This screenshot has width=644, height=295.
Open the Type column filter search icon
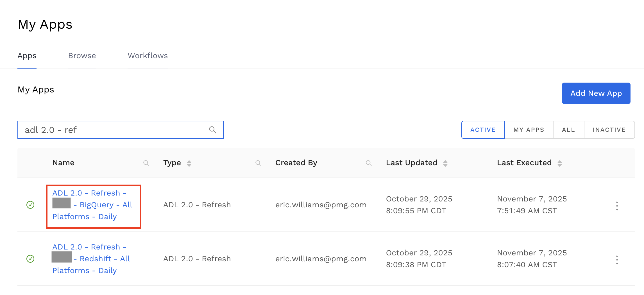pyautogui.click(x=258, y=163)
